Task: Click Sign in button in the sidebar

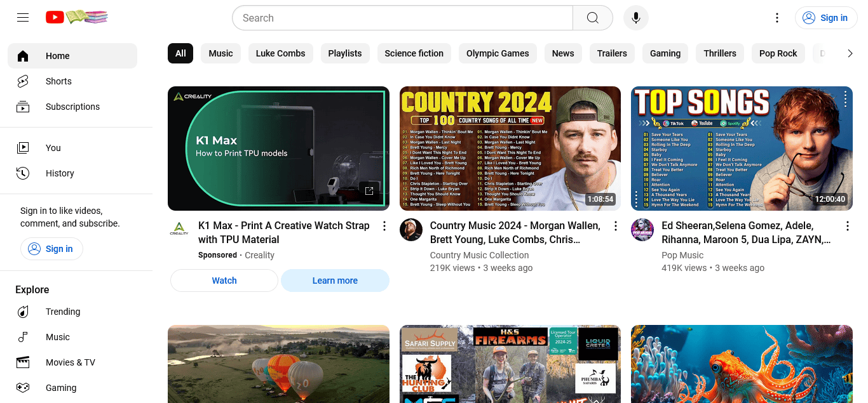Action: point(51,249)
